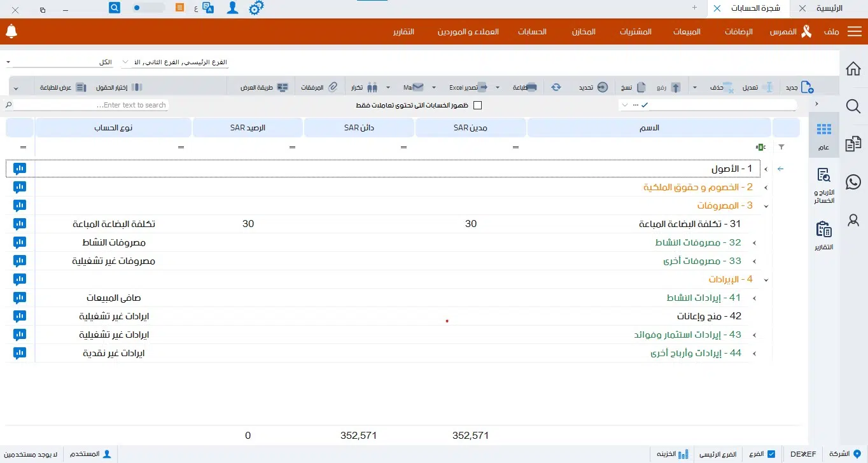Click the refresh icon in the toolbar

coord(556,87)
